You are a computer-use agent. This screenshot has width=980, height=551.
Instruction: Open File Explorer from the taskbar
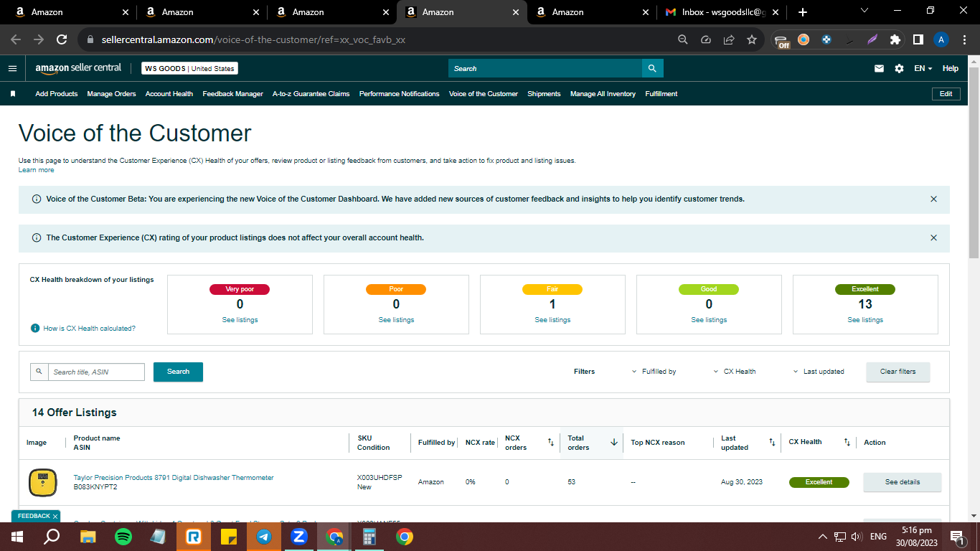[88, 536]
